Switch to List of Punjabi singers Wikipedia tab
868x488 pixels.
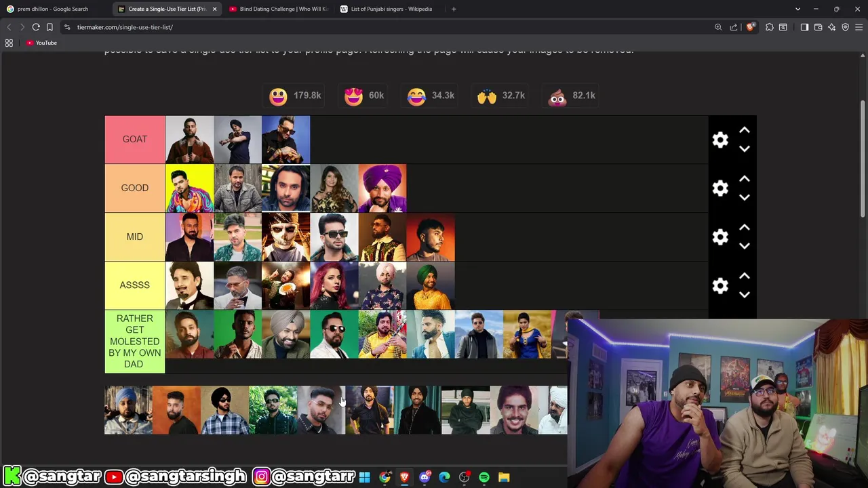pyautogui.click(x=390, y=9)
